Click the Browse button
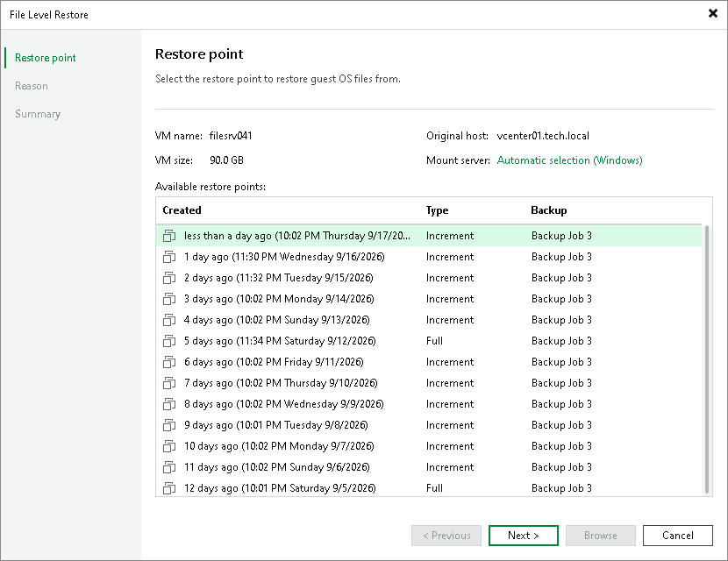 point(600,536)
